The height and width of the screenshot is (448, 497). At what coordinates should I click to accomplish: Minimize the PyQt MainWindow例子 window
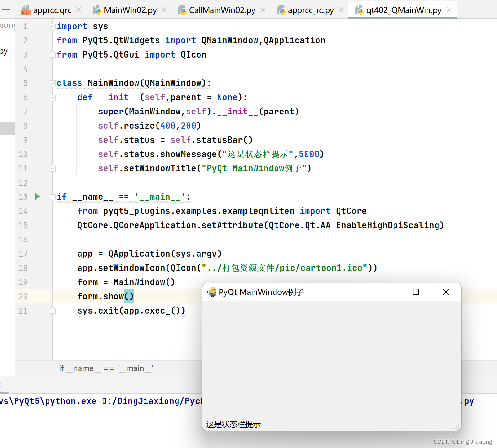[x=386, y=292]
